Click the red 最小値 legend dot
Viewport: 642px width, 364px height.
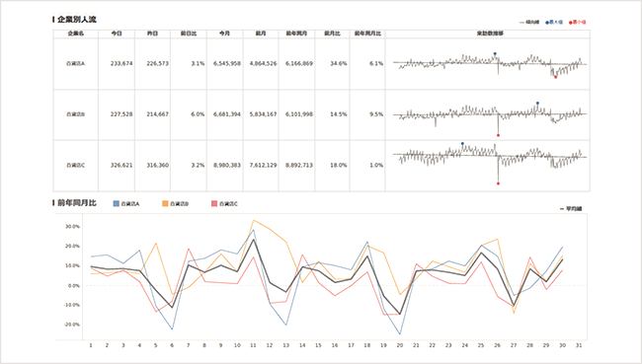click(570, 23)
